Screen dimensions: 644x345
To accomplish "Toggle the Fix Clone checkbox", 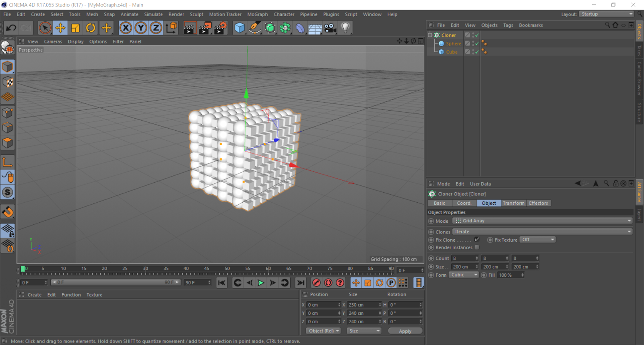I will pyautogui.click(x=477, y=239).
